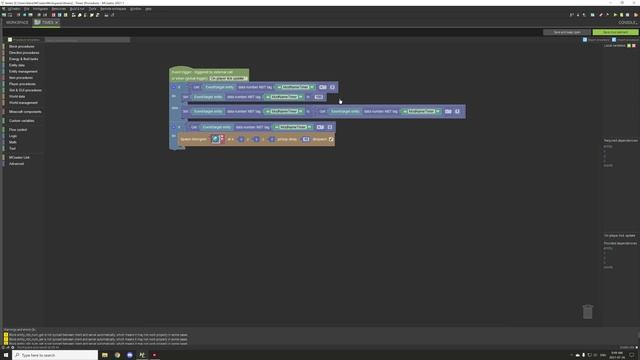The image size is (640, 360).
Task: Click the pickup delay number field
Action: pyautogui.click(x=306, y=139)
